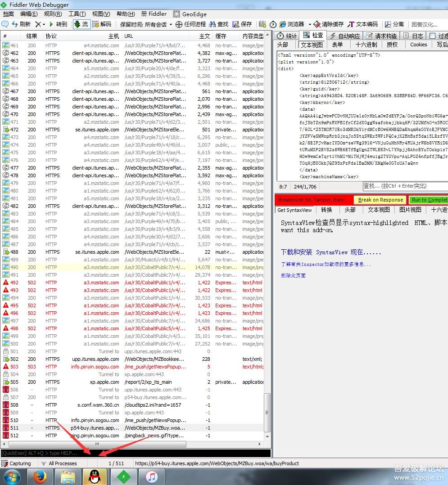Select the response 转换 transformer tab
This screenshot has height=485, width=448.
(x=326, y=210)
